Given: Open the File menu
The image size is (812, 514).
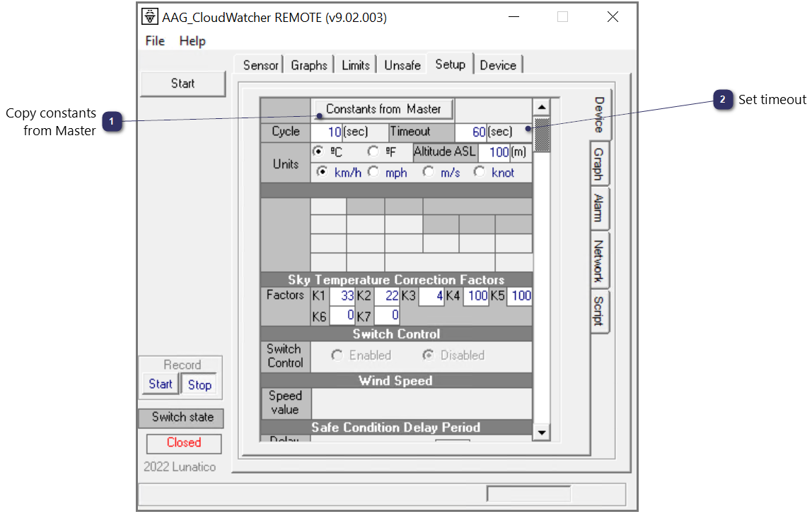Looking at the screenshot, I should [155, 41].
